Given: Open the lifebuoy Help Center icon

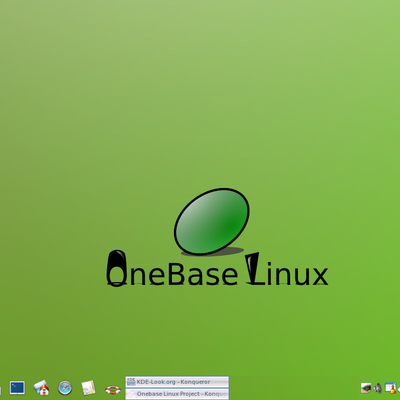Looking at the screenshot, I should point(113,389).
